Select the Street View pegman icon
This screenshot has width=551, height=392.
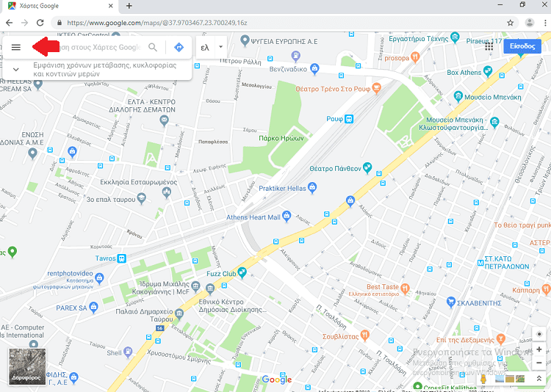483,379
